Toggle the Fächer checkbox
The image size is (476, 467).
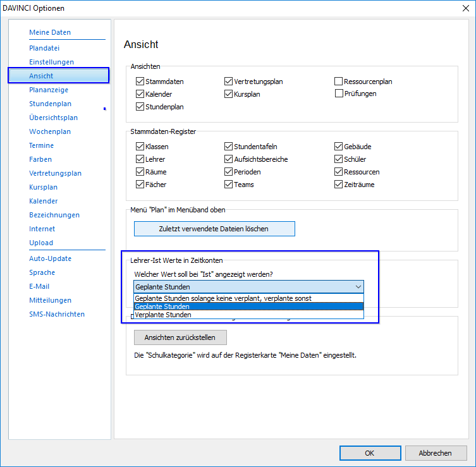(140, 185)
